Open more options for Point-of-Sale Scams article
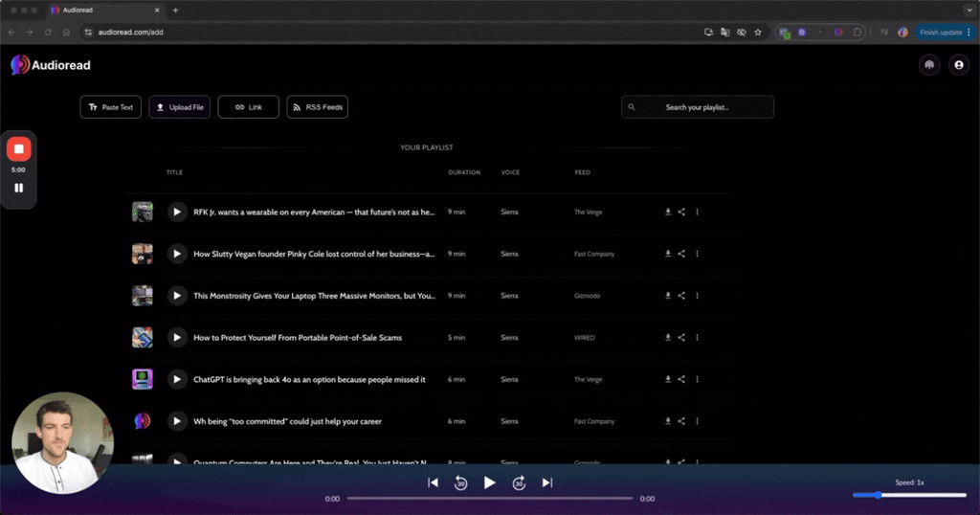The width and height of the screenshot is (980, 515). point(697,338)
